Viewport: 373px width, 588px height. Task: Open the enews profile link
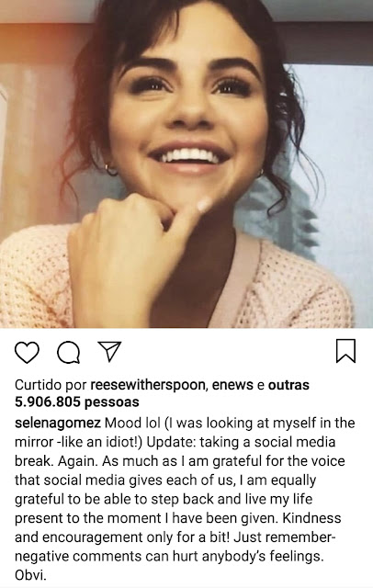(232, 385)
